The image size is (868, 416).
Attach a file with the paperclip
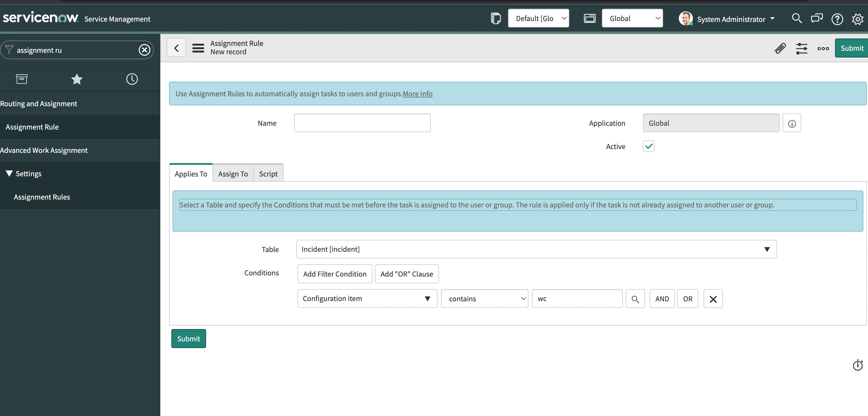(780, 48)
